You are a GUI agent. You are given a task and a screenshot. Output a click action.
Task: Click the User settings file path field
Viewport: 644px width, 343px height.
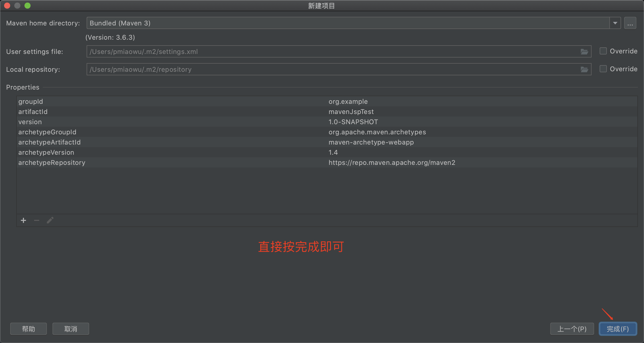tap(331, 52)
